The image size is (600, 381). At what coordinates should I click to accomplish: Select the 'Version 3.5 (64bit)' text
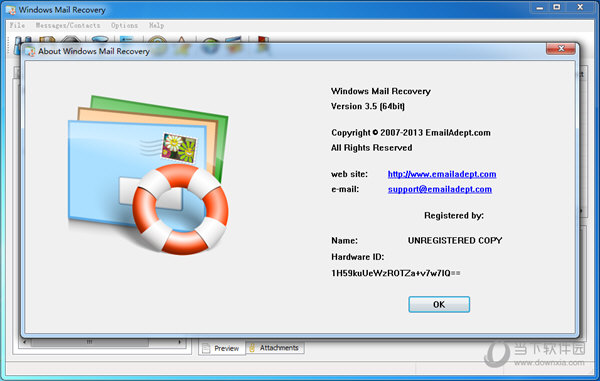click(368, 106)
